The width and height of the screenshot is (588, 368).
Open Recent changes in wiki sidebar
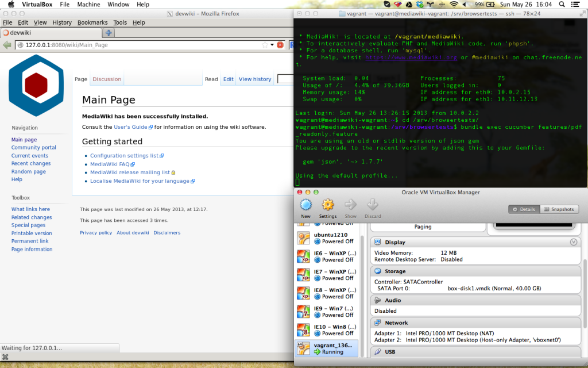pyautogui.click(x=31, y=164)
